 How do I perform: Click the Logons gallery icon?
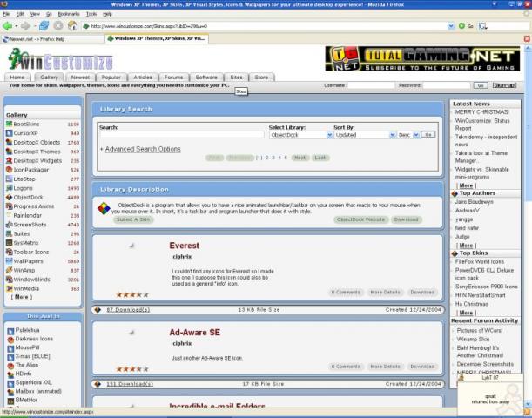coord(10,188)
